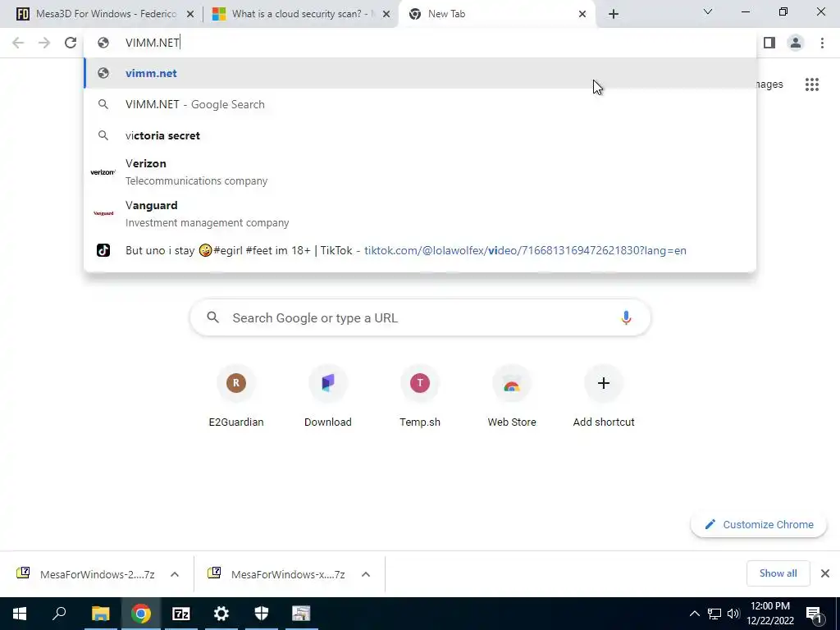Start voice search with the microphone icon
Image resolution: width=840 pixels, height=630 pixels.
pos(626,317)
